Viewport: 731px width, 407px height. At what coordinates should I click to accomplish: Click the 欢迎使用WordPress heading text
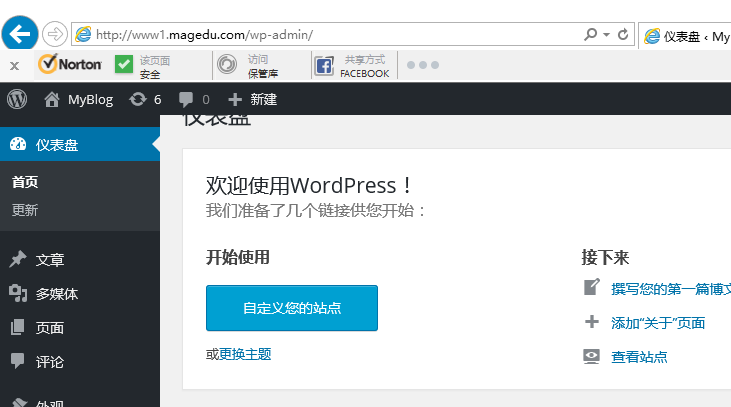(x=309, y=186)
